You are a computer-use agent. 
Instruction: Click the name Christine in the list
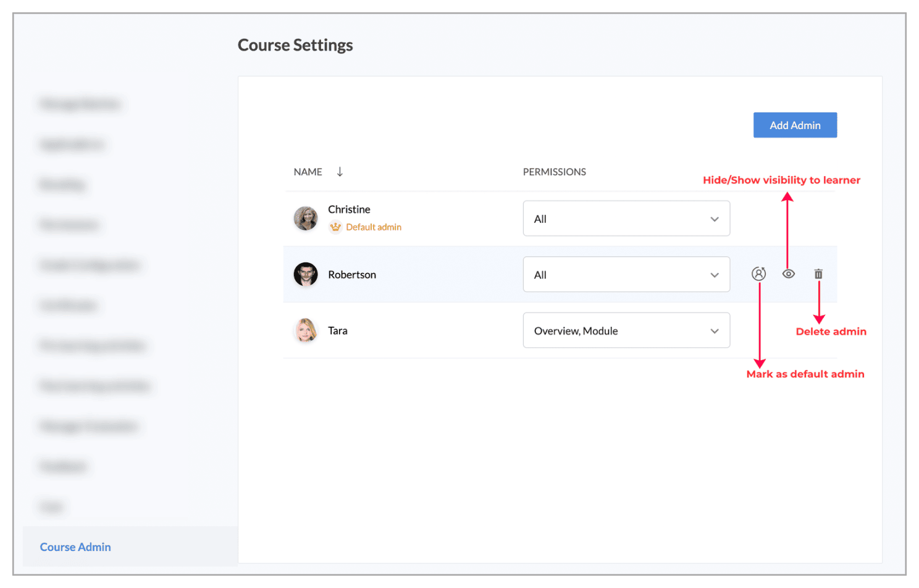[349, 209]
